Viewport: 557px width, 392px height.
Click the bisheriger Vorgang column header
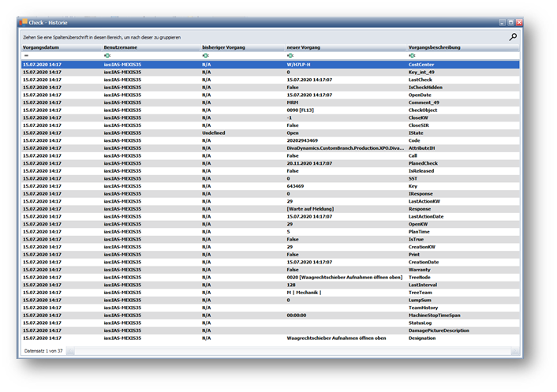coord(223,47)
